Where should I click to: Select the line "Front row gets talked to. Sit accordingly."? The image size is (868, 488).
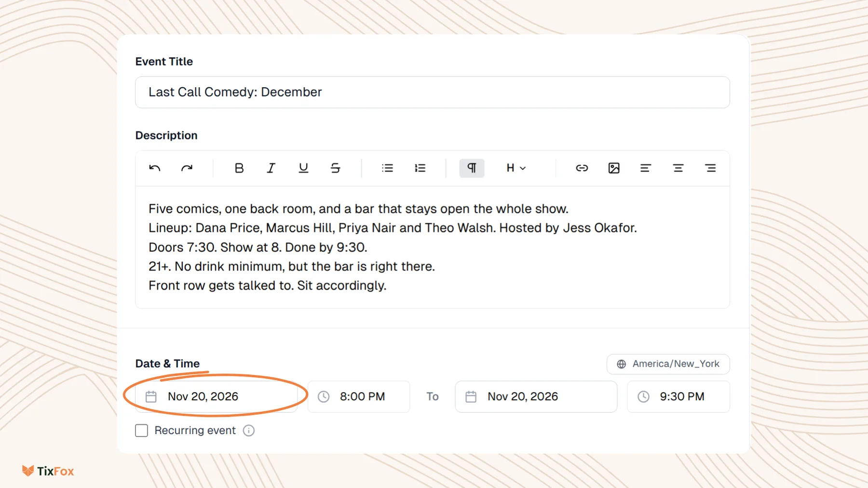[x=268, y=285]
